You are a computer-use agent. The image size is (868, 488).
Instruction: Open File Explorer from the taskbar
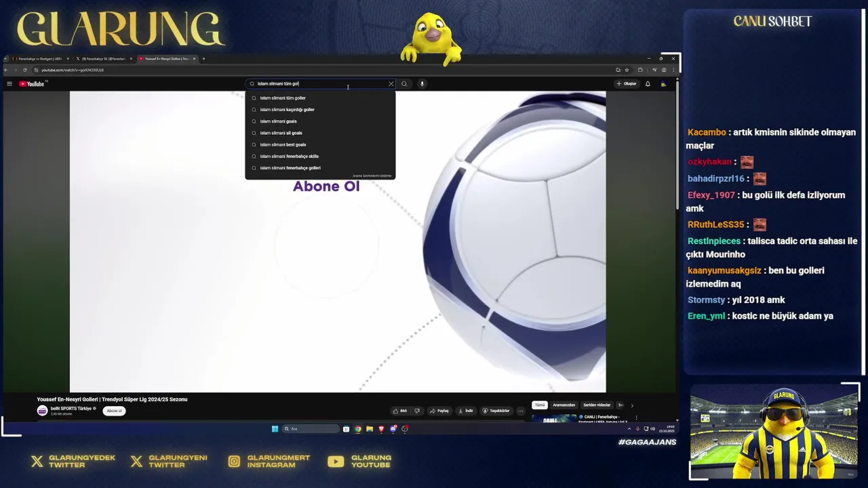tap(370, 429)
